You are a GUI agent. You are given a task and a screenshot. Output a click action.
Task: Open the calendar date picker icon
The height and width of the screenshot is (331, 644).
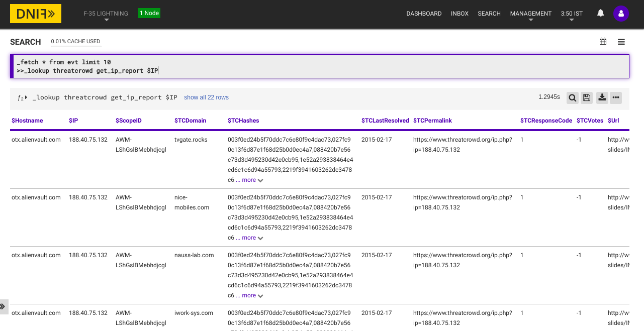tap(603, 42)
